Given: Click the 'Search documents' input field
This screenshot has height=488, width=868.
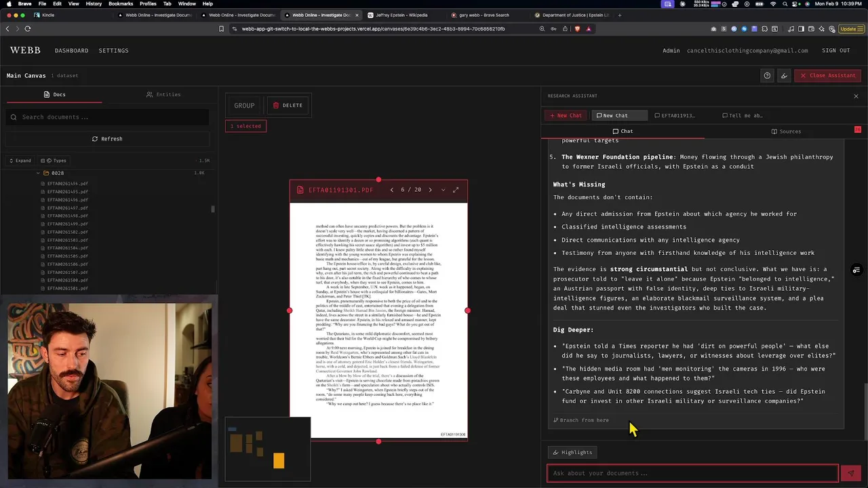Looking at the screenshot, I should 107,117.
